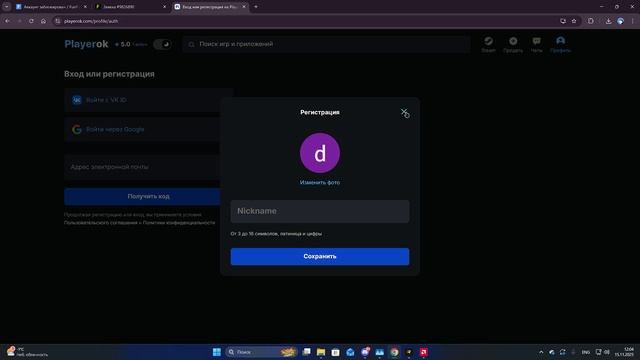
Task: Expand the tab search dropdown arrow
Action: point(7,7)
